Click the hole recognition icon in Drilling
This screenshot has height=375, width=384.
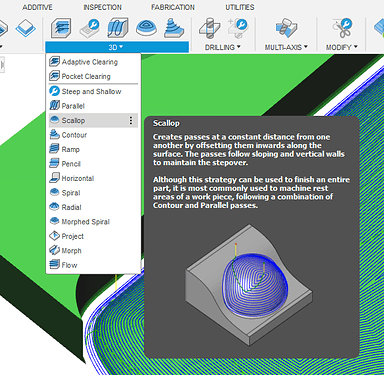[x=237, y=28]
